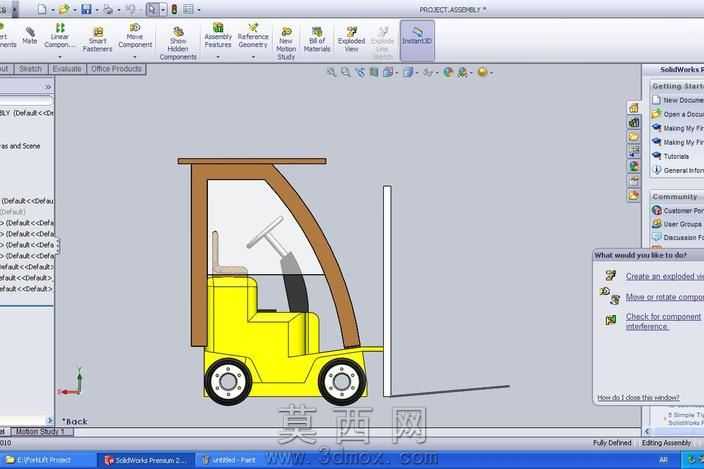Click User Groups in Community section
Image resolution: width=704 pixels, height=469 pixels.
[x=682, y=224]
